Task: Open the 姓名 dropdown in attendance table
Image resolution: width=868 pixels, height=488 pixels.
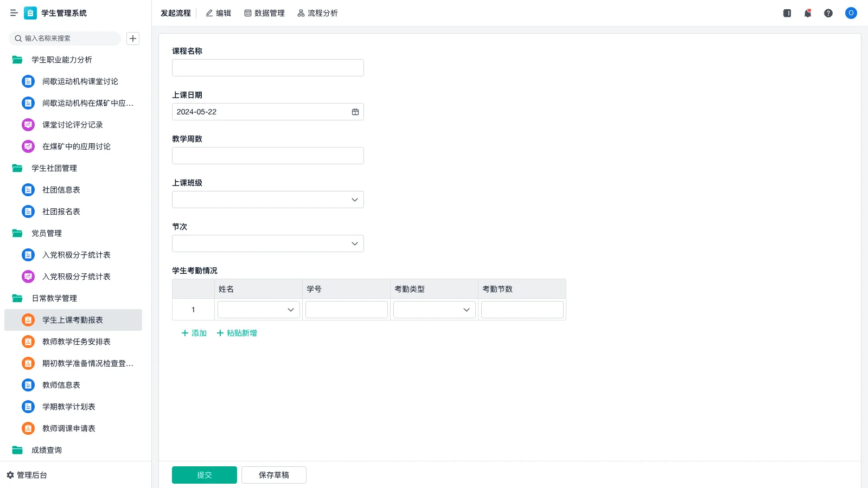Action: pyautogui.click(x=291, y=309)
